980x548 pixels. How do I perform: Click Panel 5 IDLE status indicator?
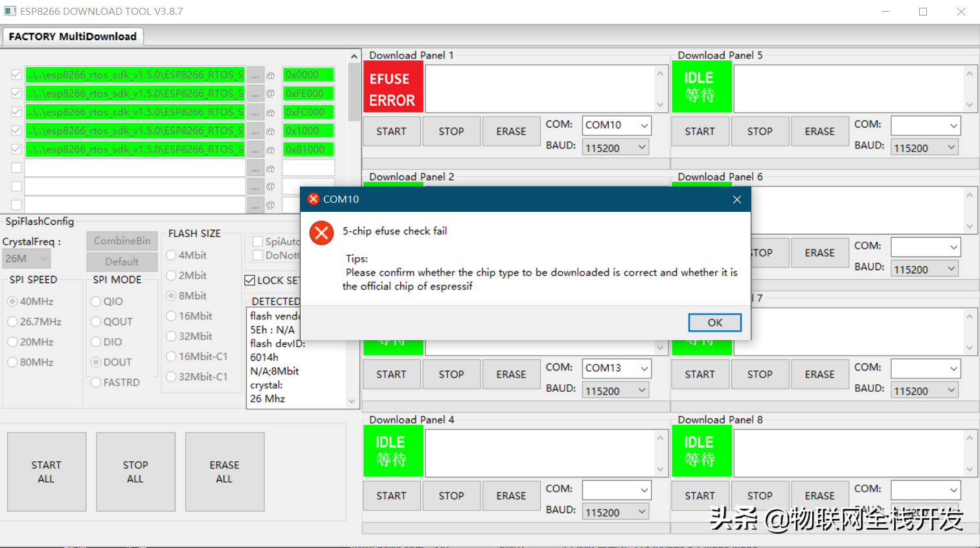pos(701,87)
